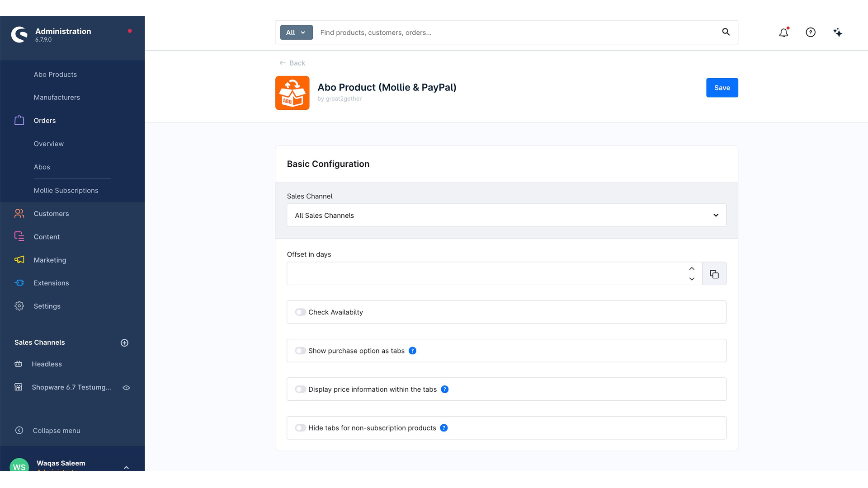The image size is (868, 488).
Task: Open Content menu
Action: [47, 237]
